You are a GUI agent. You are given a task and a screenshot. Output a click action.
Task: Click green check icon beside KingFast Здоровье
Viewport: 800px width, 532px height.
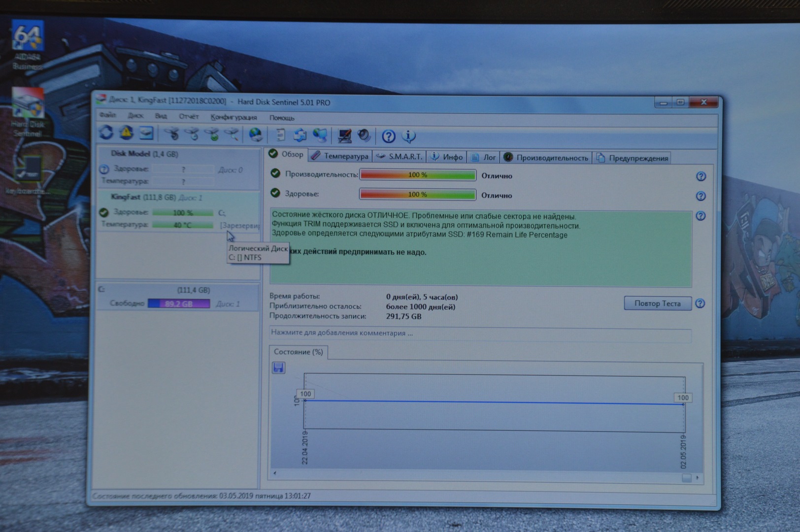pos(103,212)
